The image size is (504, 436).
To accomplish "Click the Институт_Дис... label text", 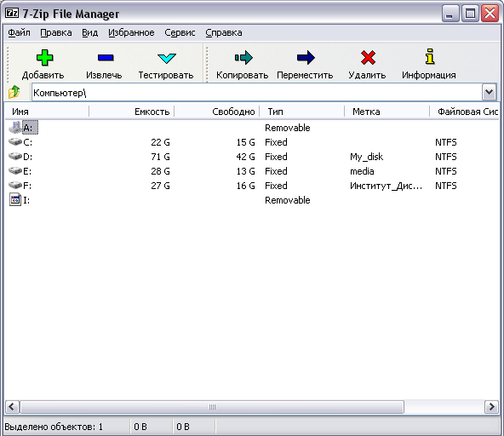I will point(386,186).
